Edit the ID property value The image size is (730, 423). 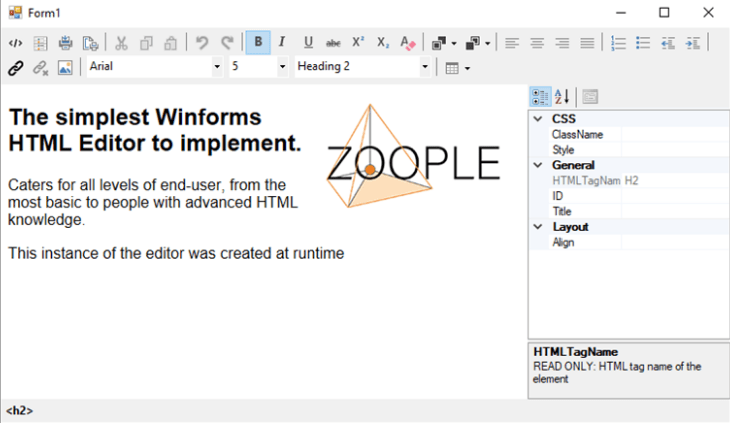click(x=675, y=196)
